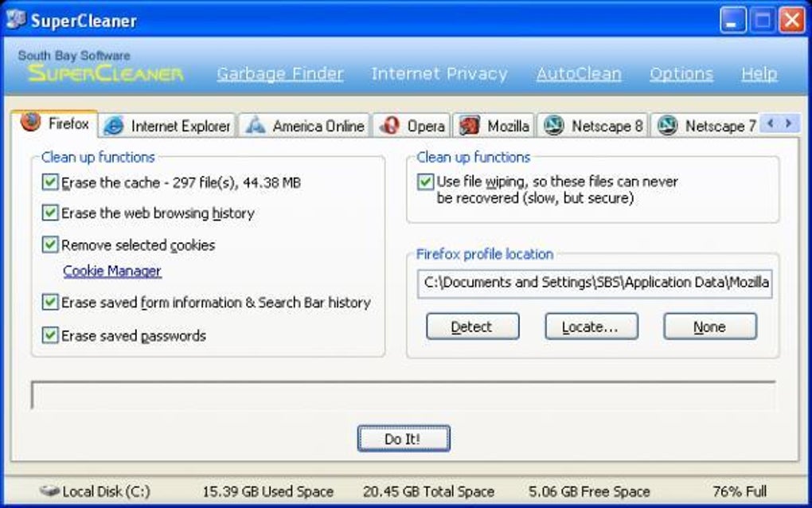Open the Help menu link
Image resolution: width=812 pixels, height=508 pixels.
(x=759, y=73)
